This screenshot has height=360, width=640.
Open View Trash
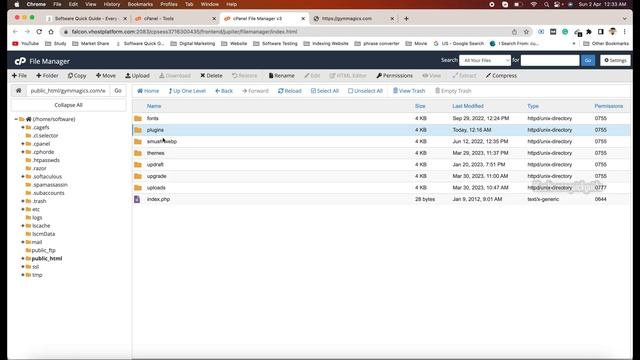coord(409,91)
